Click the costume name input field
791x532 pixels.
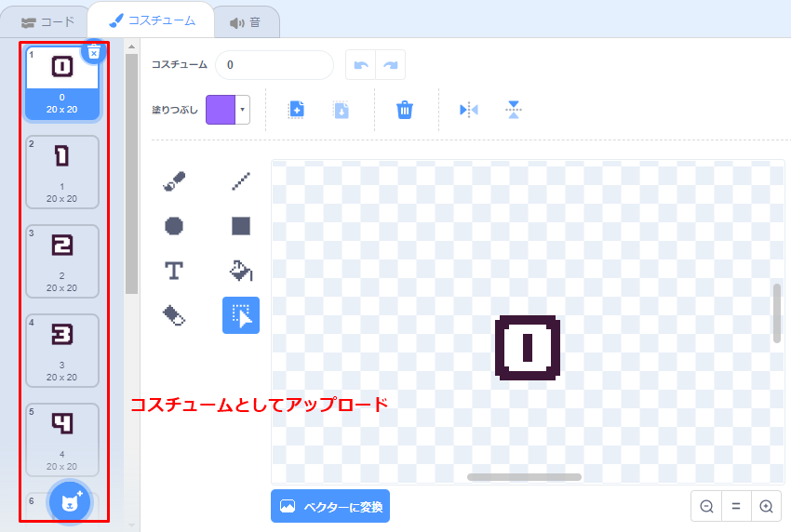point(275,64)
